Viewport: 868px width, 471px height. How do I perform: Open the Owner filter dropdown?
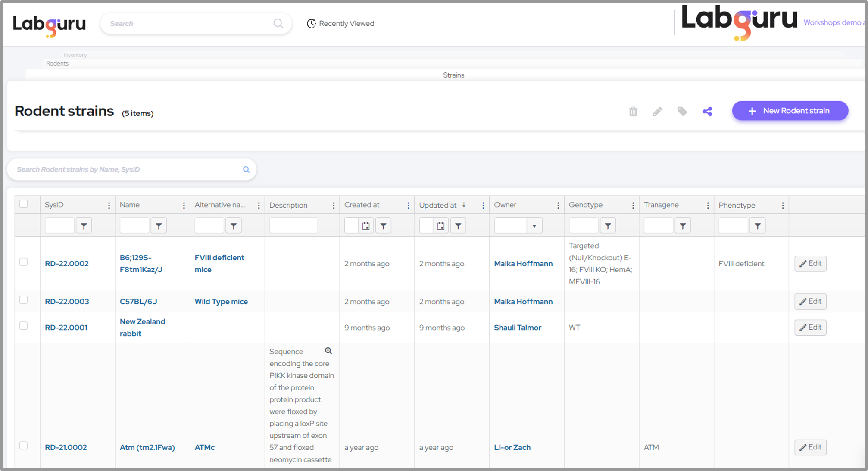534,226
